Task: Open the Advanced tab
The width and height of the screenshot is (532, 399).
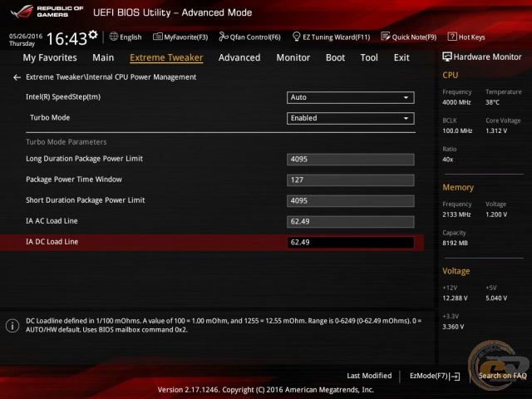Action: point(239,57)
